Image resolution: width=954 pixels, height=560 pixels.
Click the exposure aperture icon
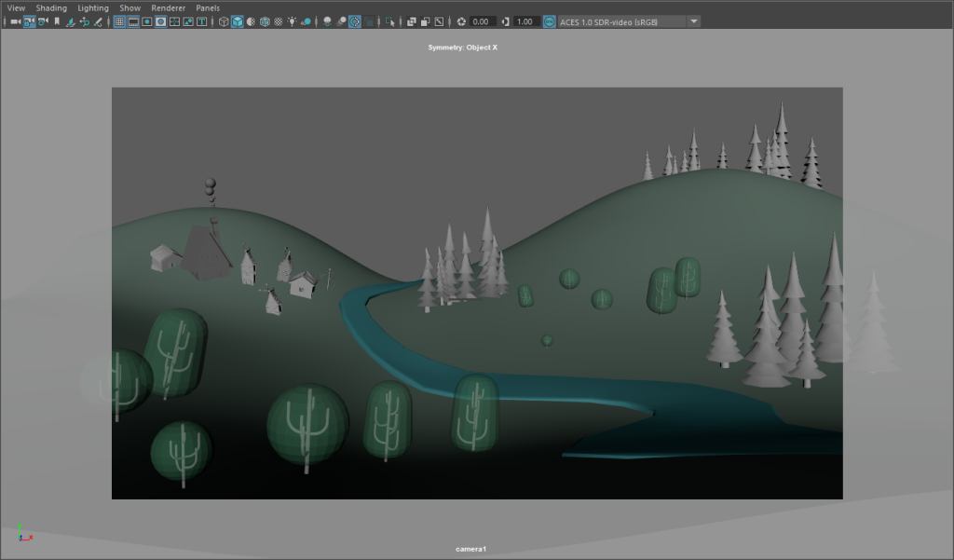461,22
